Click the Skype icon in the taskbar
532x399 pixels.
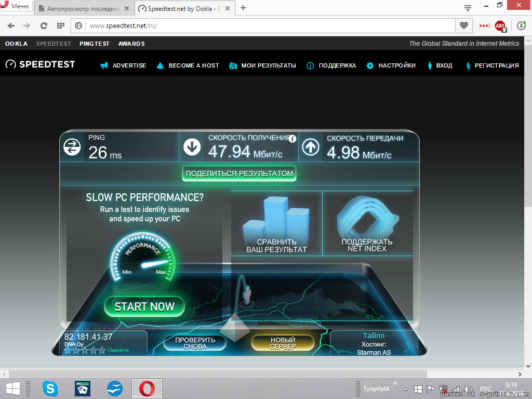(50, 388)
